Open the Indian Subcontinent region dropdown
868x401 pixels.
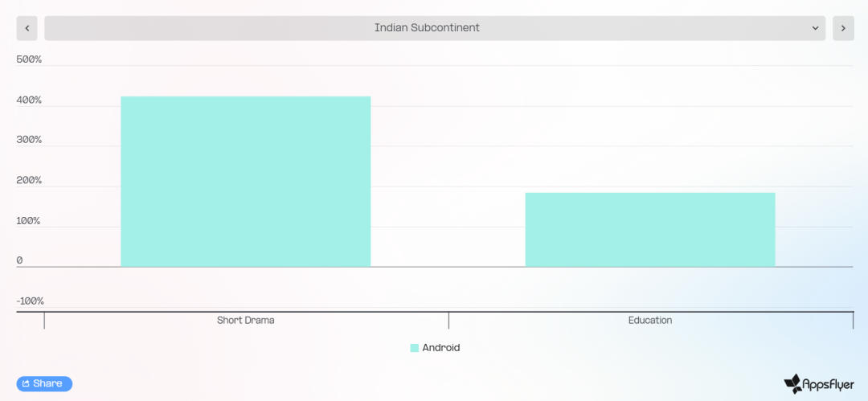[x=435, y=28]
